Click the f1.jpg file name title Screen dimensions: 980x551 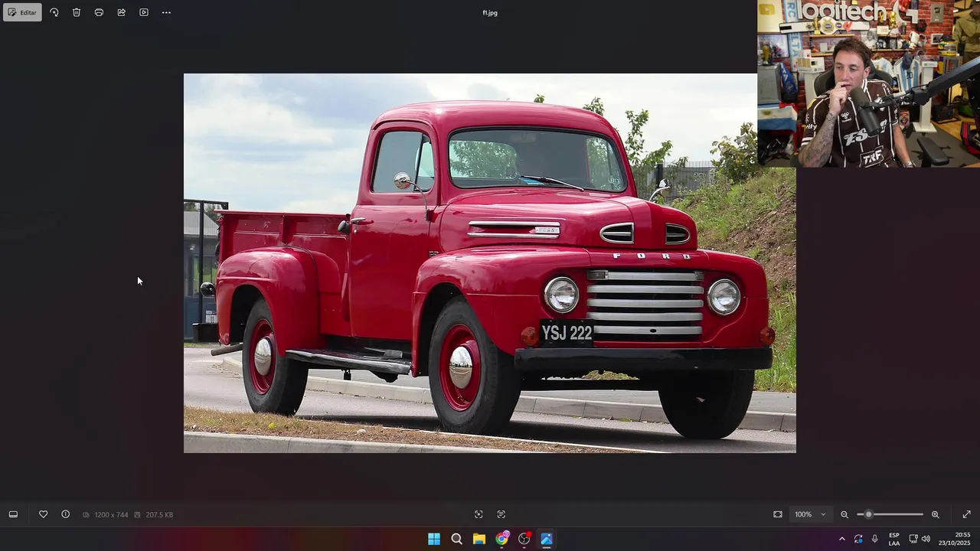click(490, 12)
